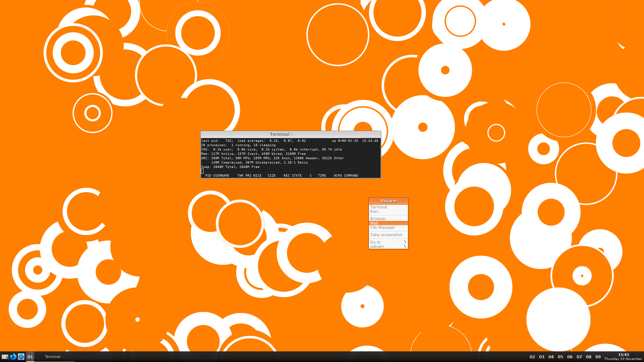Choose Terminal in the Pekwm menu
This screenshot has height=362, width=644.
388,207
